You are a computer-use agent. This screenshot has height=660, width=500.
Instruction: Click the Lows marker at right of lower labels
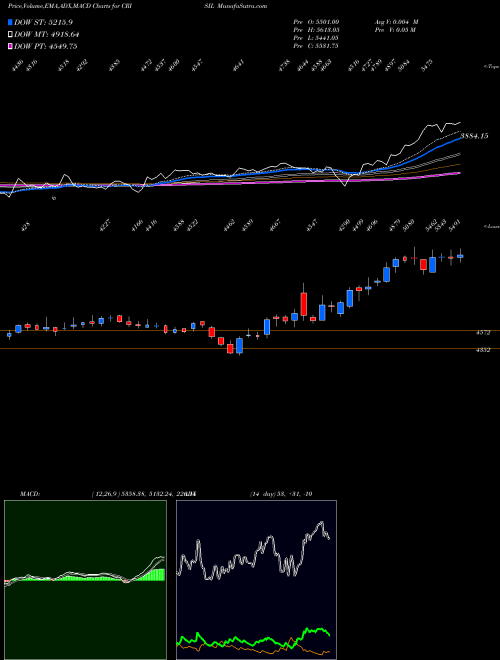coord(492,226)
